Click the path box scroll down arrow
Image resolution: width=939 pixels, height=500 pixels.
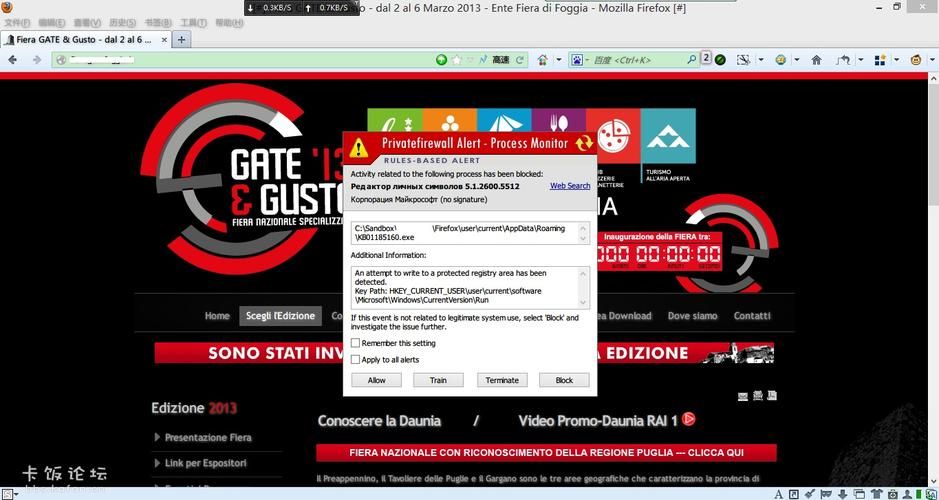pyautogui.click(x=583, y=239)
